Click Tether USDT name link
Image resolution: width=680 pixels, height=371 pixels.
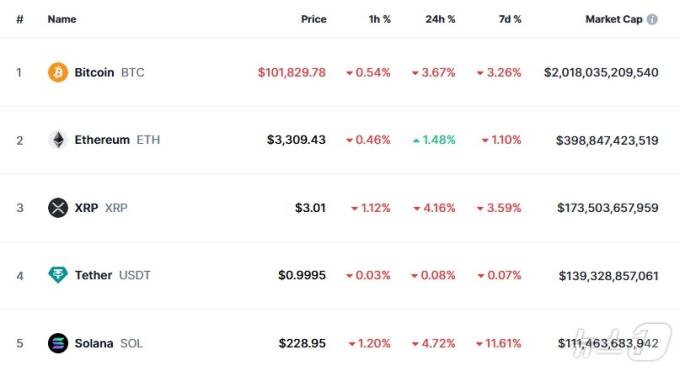tap(112, 275)
